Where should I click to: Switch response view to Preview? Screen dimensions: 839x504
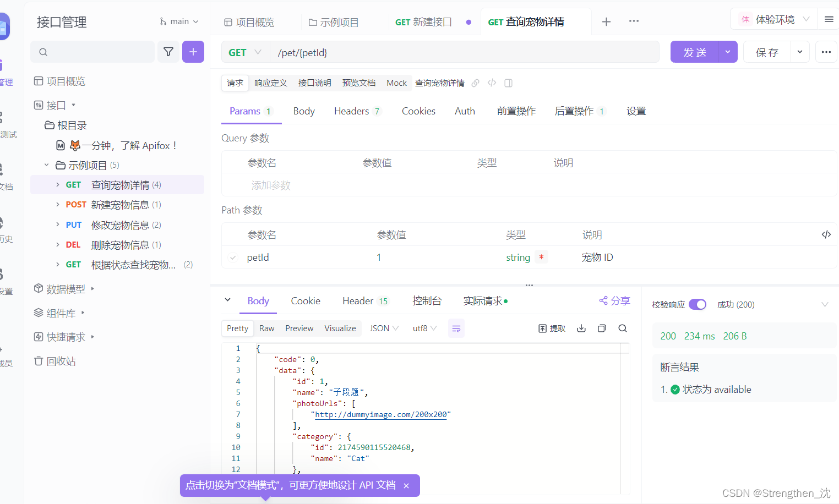[x=299, y=328]
